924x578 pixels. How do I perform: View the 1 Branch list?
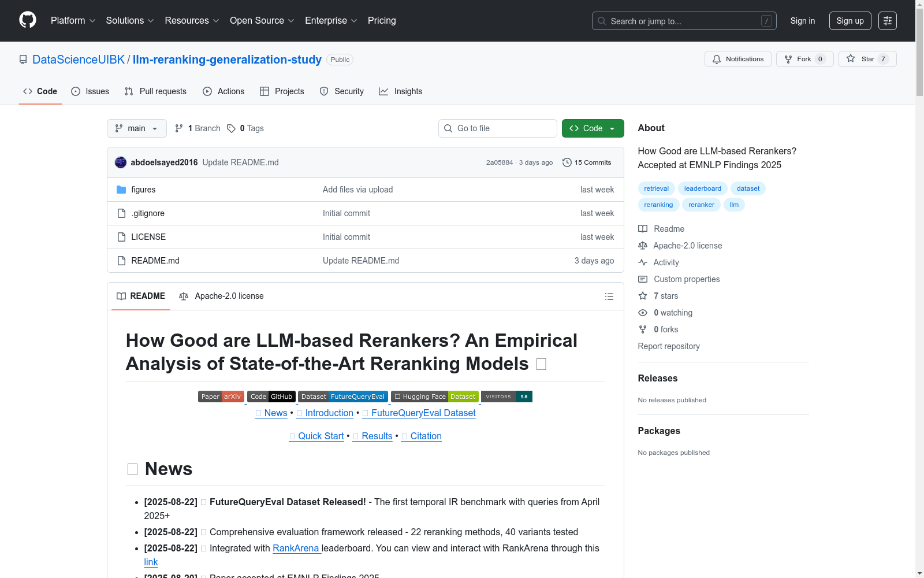pos(198,128)
